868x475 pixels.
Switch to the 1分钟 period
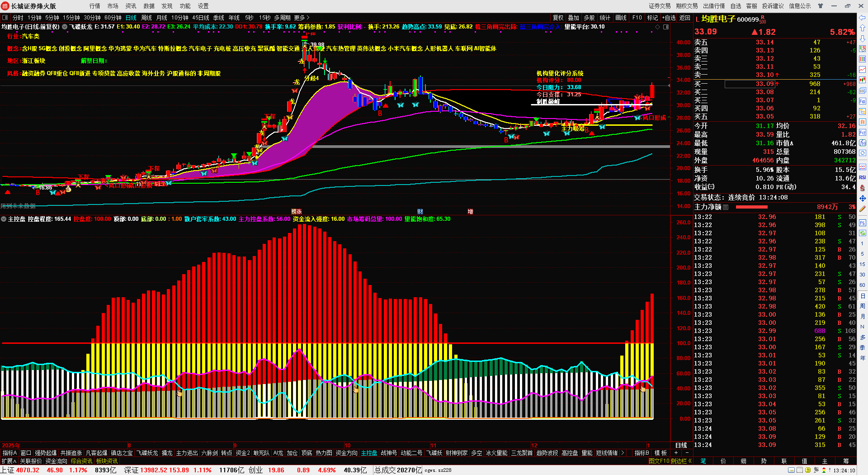click(34, 18)
